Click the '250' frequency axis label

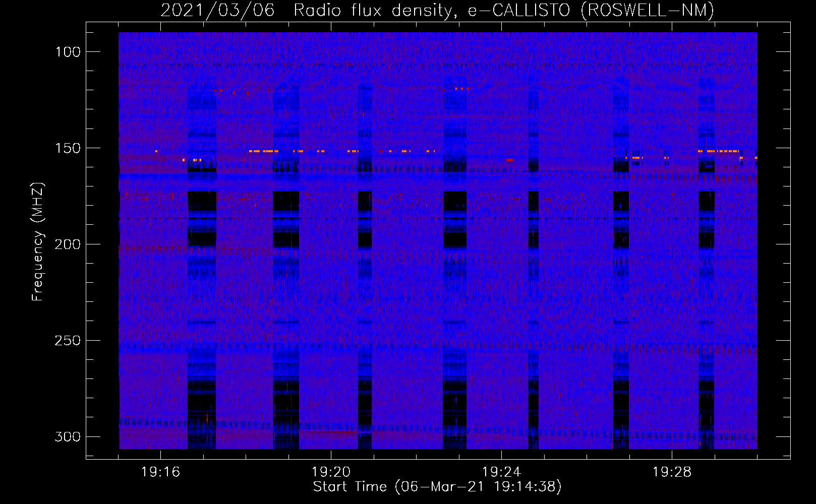click(68, 341)
